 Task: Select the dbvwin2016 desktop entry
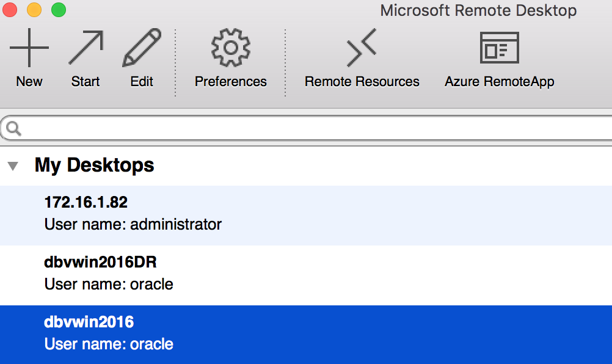tap(306, 335)
